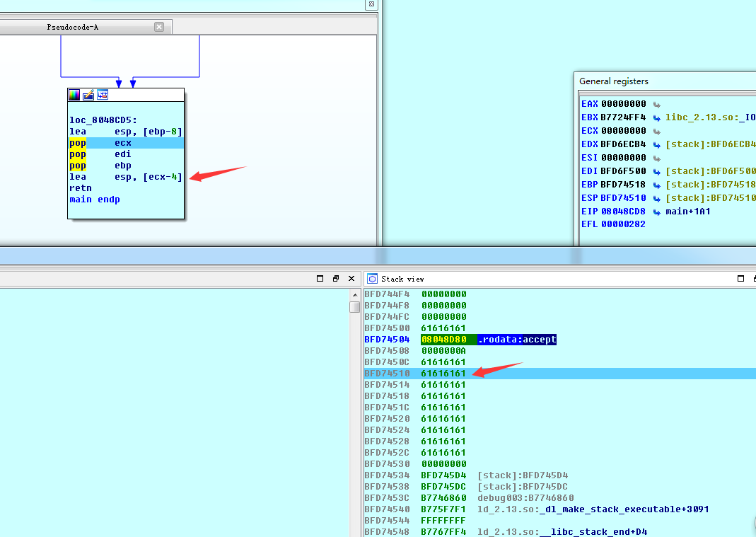This screenshot has width=756, height=537.
Task: Click the jump arrow for ESP register
Action: pyautogui.click(x=657, y=198)
